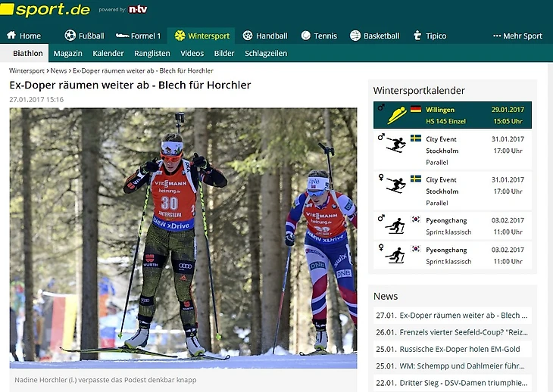This screenshot has width=553, height=392.
Task: Click the Basketball icon in navigation
Action: [355, 36]
